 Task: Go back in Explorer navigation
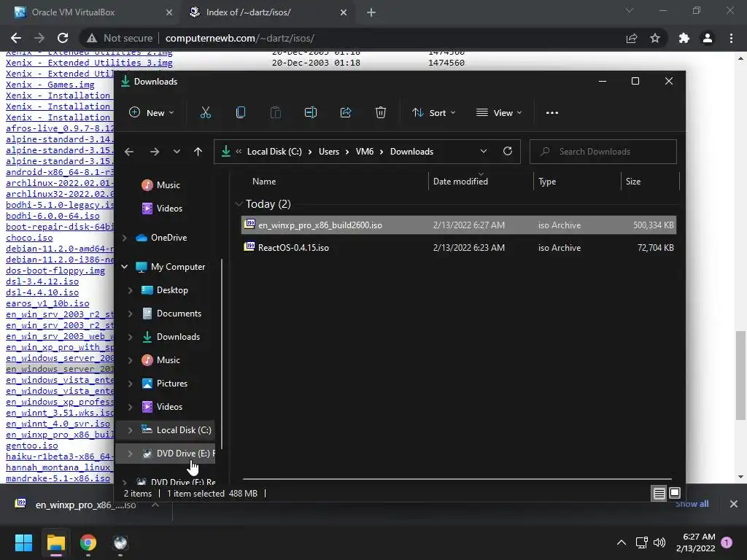[x=128, y=152]
